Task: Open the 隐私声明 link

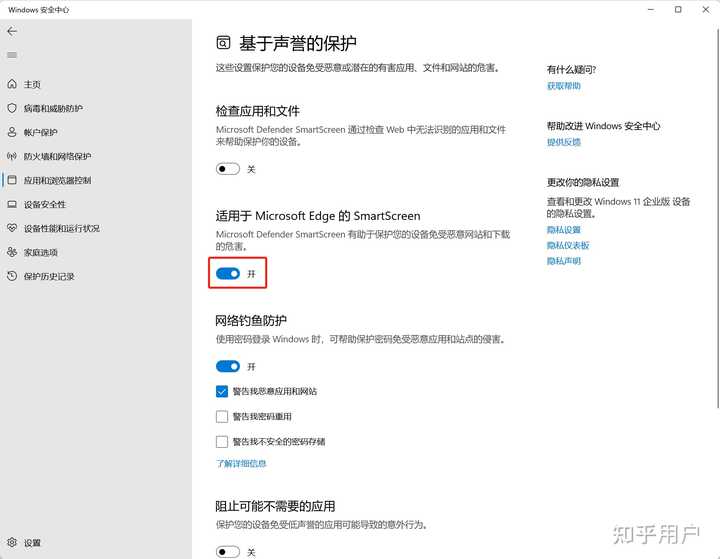Action: click(x=563, y=261)
